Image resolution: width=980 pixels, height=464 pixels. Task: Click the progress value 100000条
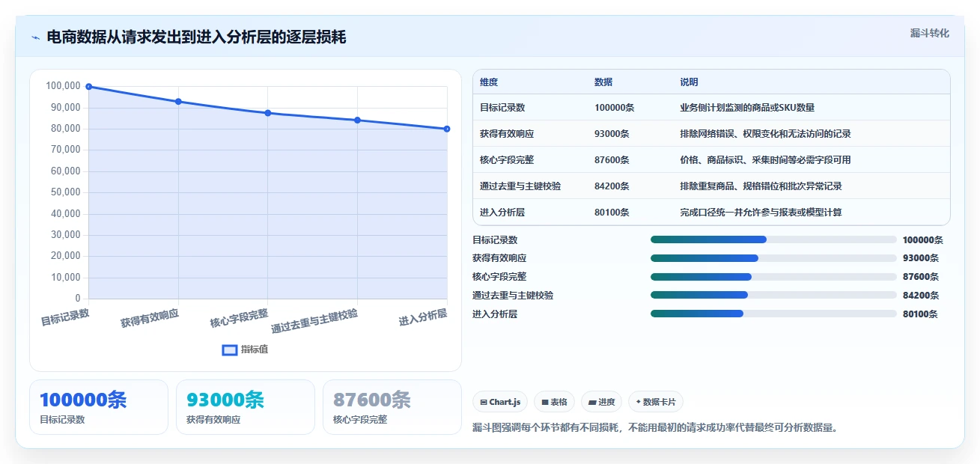click(x=922, y=240)
